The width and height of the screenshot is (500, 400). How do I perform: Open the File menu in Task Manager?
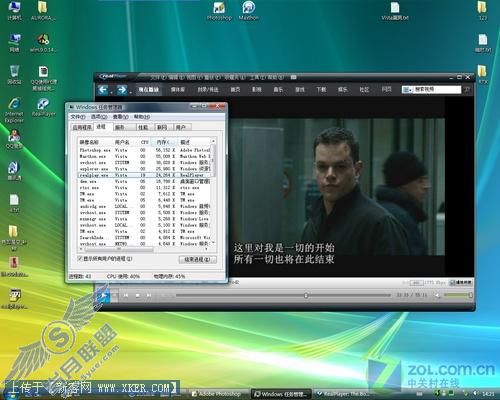pyautogui.click(x=78, y=117)
